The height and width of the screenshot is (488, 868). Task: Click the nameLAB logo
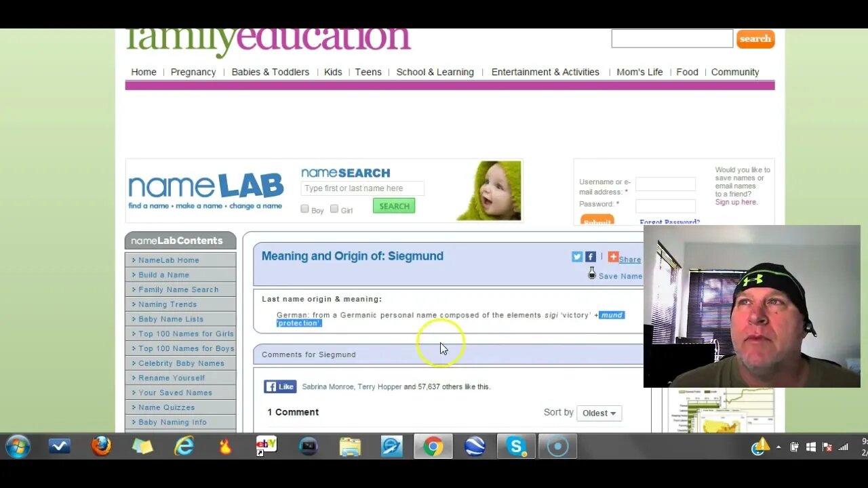[205, 190]
